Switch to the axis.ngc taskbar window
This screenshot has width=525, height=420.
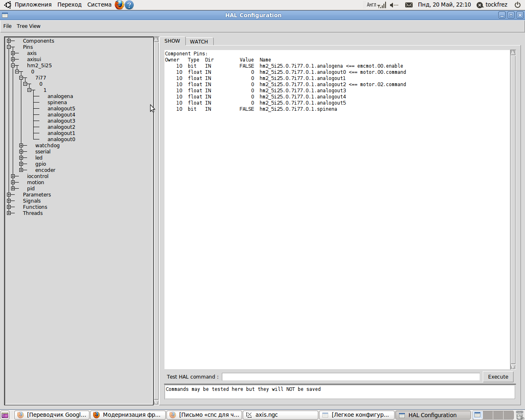tap(281, 415)
